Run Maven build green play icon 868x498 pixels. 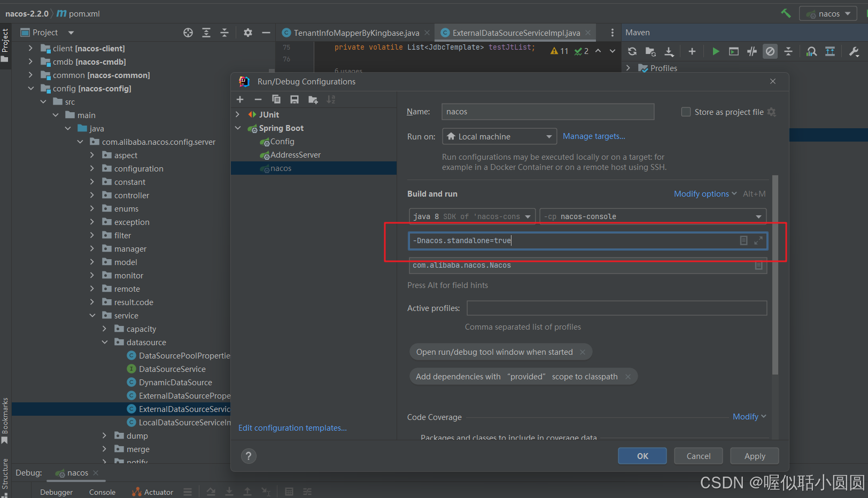point(716,51)
